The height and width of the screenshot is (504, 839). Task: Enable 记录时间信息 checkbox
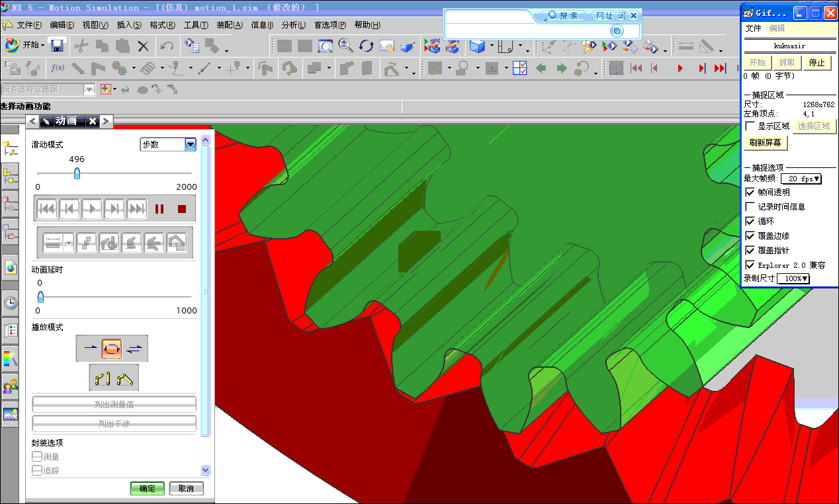pos(750,206)
